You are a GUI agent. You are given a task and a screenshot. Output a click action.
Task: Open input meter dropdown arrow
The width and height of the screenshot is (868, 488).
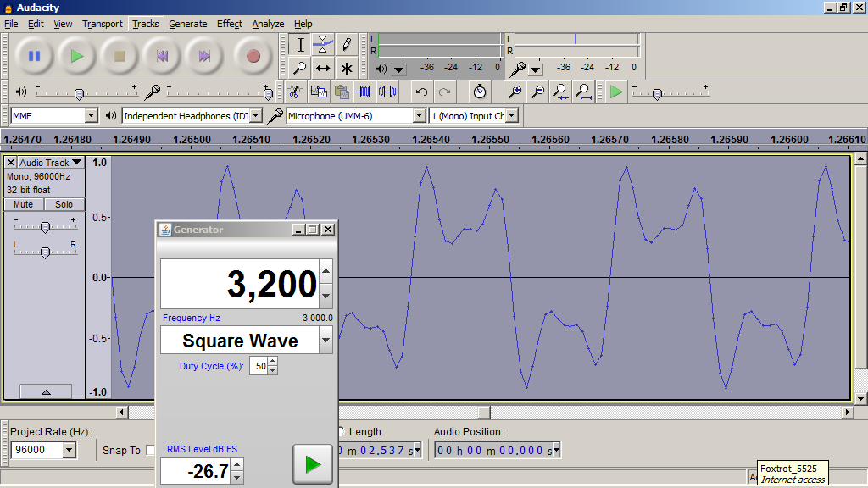click(x=536, y=69)
